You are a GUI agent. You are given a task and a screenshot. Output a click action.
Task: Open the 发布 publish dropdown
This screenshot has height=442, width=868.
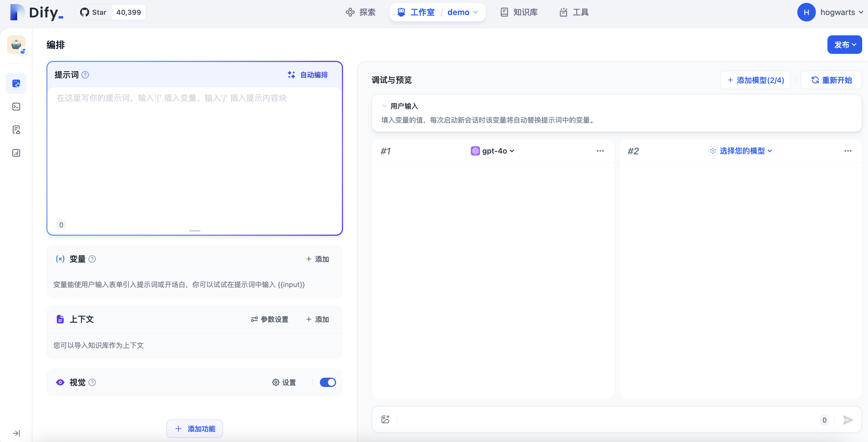pyautogui.click(x=844, y=45)
